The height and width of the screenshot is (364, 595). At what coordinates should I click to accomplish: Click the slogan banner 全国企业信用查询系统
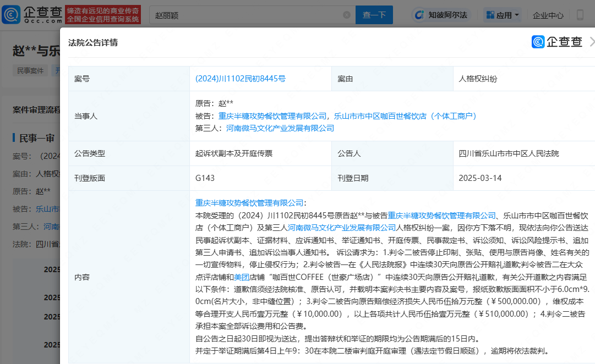click(x=103, y=15)
